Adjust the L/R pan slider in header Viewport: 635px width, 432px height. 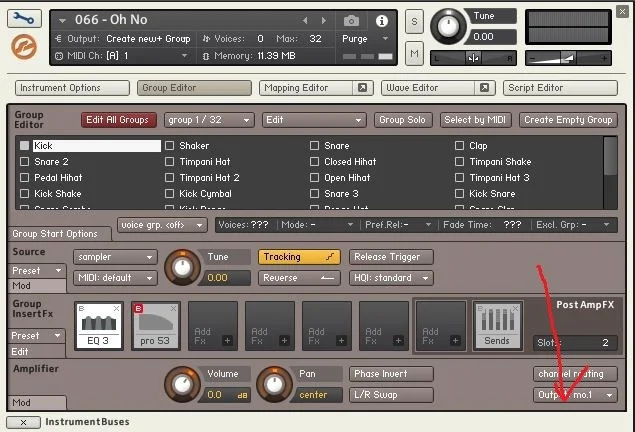pos(473,58)
